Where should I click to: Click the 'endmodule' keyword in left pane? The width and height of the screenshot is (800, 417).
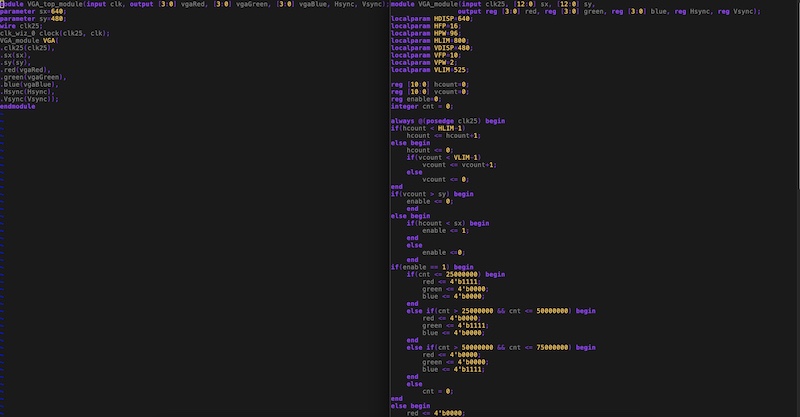[18, 106]
